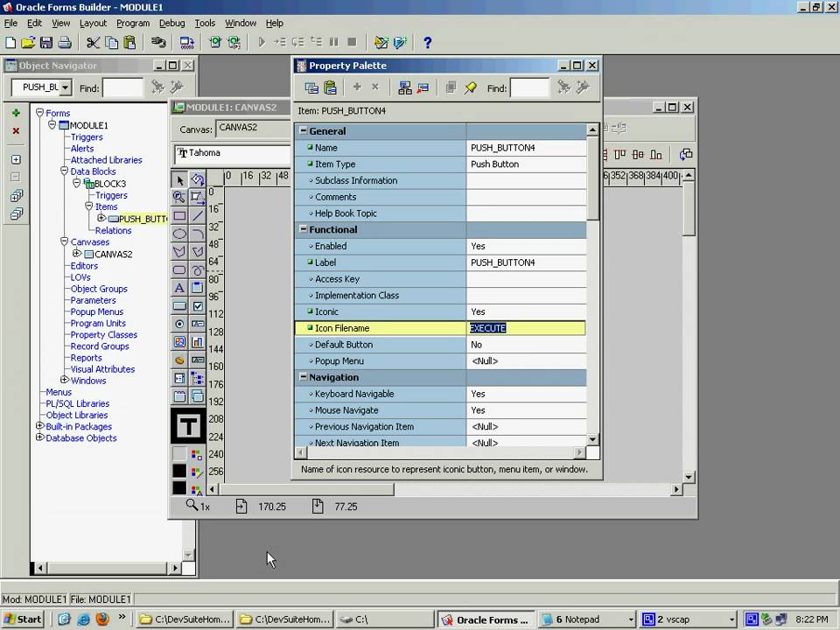Click the Connect database plug icon
This screenshot has height=630, width=840.
(x=158, y=42)
